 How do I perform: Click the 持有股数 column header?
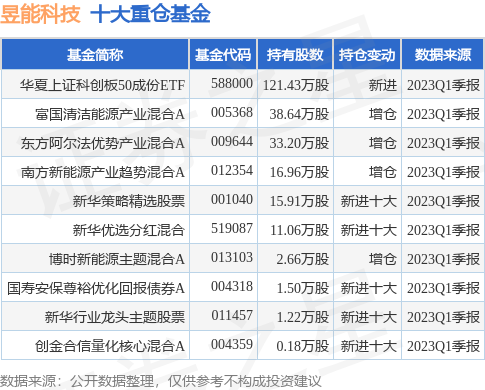click(295, 55)
